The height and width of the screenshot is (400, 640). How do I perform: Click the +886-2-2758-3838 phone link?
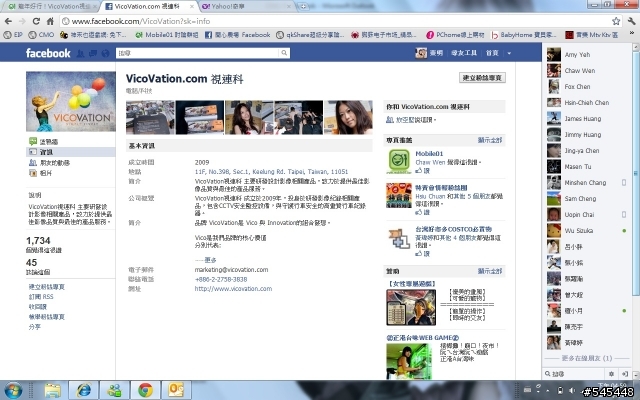pyautogui.click(x=221, y=279)
